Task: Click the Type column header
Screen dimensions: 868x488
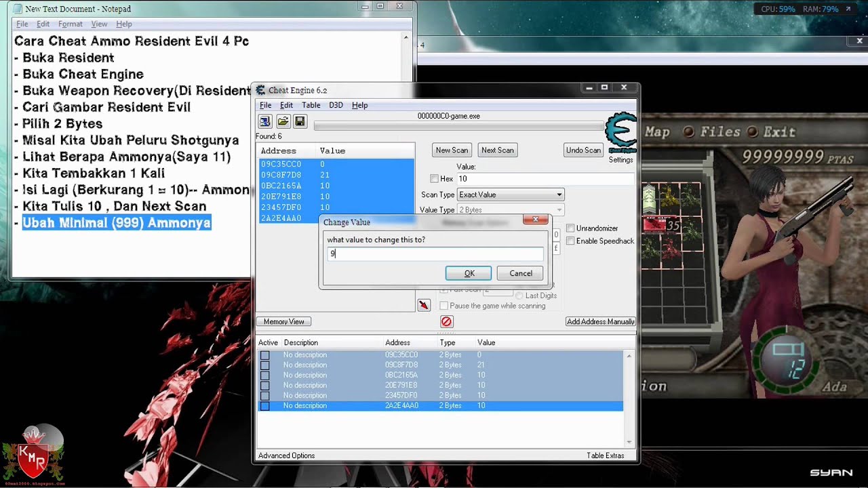Action: pyautogui.click(x=448, y=343)
